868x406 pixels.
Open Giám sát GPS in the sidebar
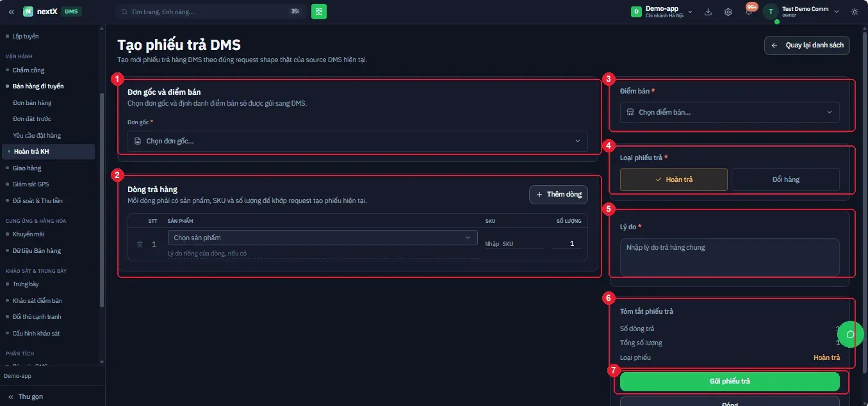(x=31, y=184)
